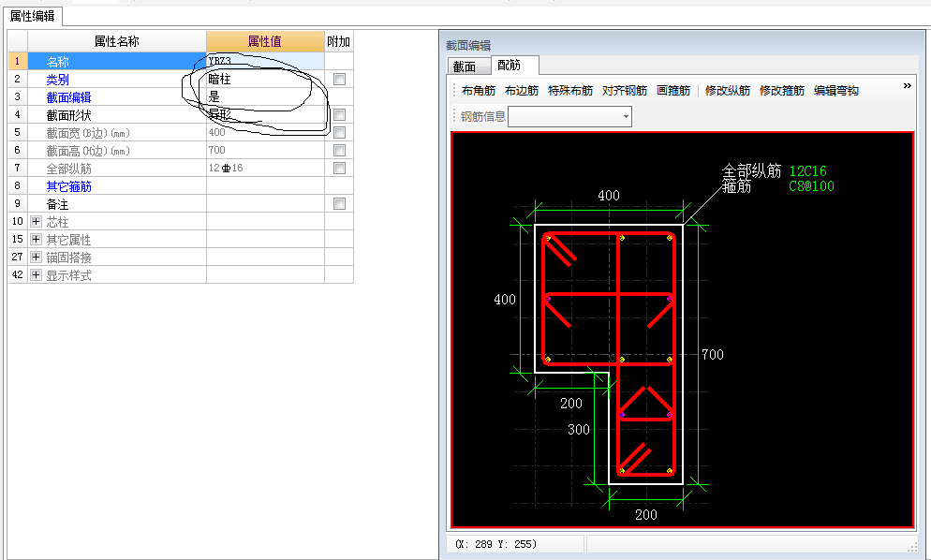The width and height of the screenshot is (931, 560).
Task: Click row number 7 header
Action: coord(17,168)
